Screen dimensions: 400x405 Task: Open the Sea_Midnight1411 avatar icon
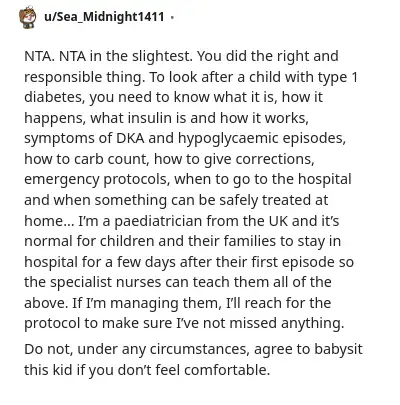click(28, 17)
